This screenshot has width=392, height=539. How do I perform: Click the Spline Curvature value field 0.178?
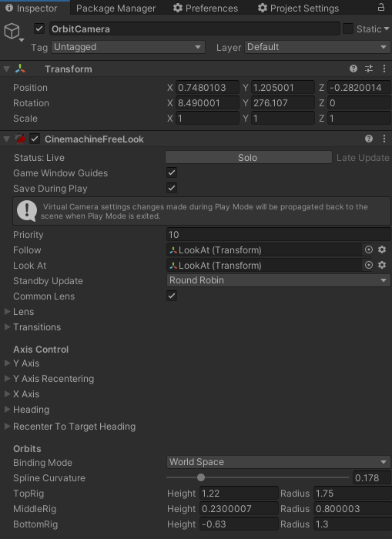pos(372,478)
